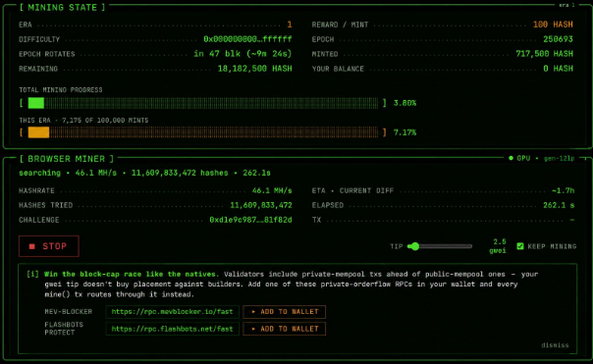Select the difficulty value 0x000000000…ffffff
Viewport: 593px width, 364px height.
(247, 39)
